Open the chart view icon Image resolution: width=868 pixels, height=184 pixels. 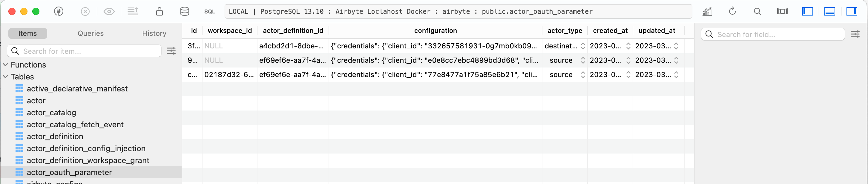pos(707,11)
